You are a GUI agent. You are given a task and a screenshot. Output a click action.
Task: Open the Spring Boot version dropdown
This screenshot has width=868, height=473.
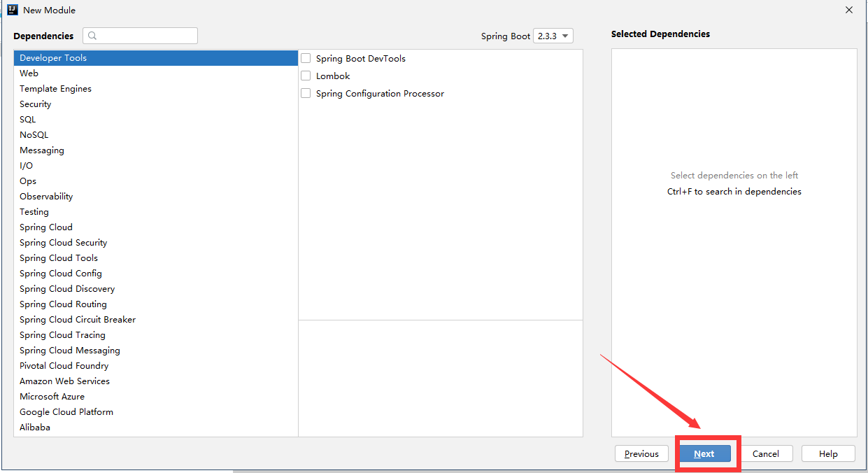tap(553, 36)
